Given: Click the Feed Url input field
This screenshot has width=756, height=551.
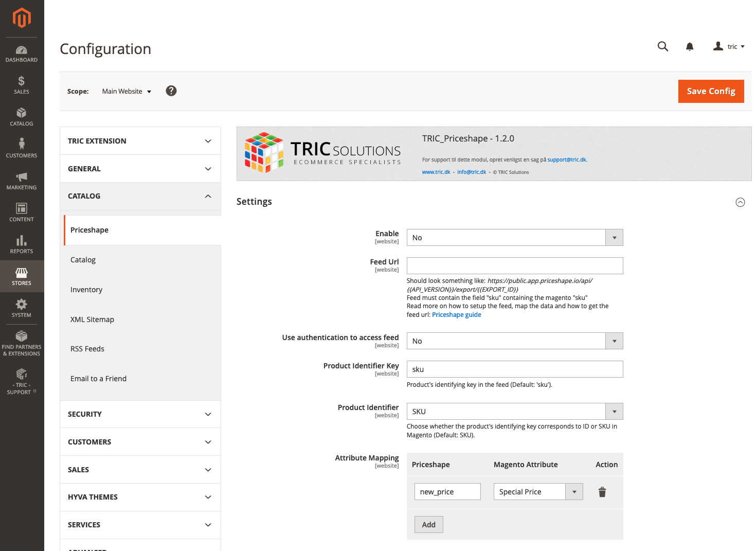Looking at the screenshot, I should tap(514, 266).
